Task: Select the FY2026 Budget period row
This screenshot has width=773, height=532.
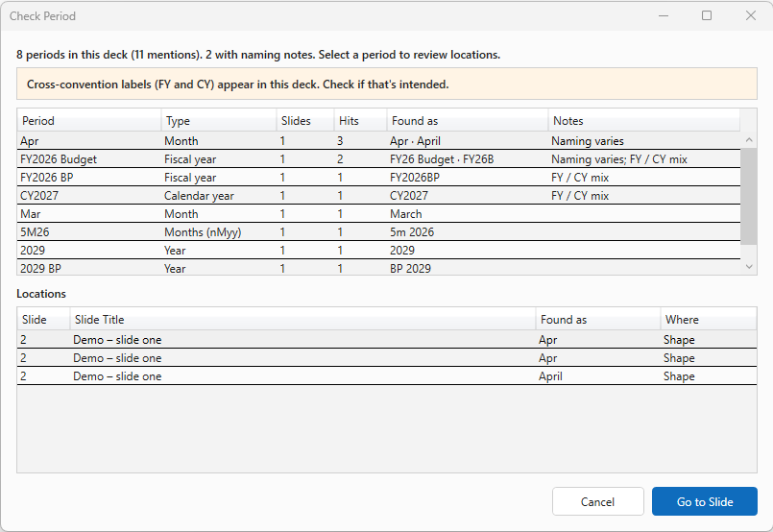Action: pyautogui.click(x=378, y=159)
